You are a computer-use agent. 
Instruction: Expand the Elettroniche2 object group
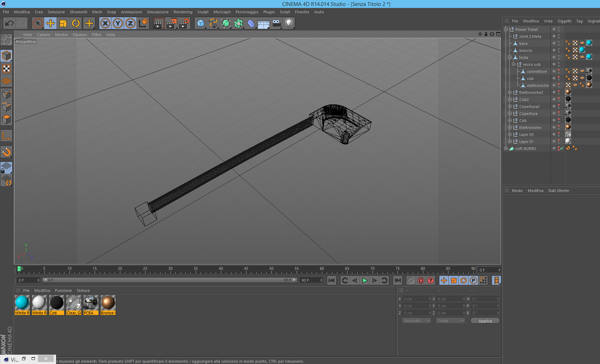[x=510, y=92]
